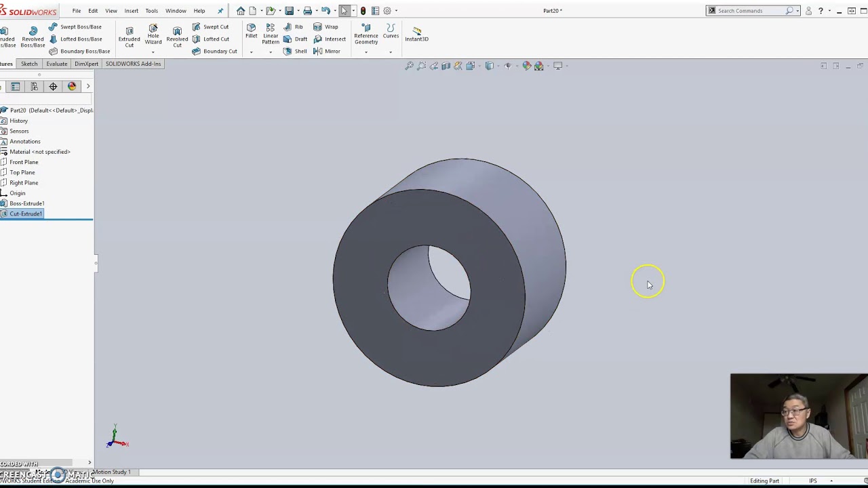Pin the menu bar
The image size is (868, 488).
pos(220,11)
